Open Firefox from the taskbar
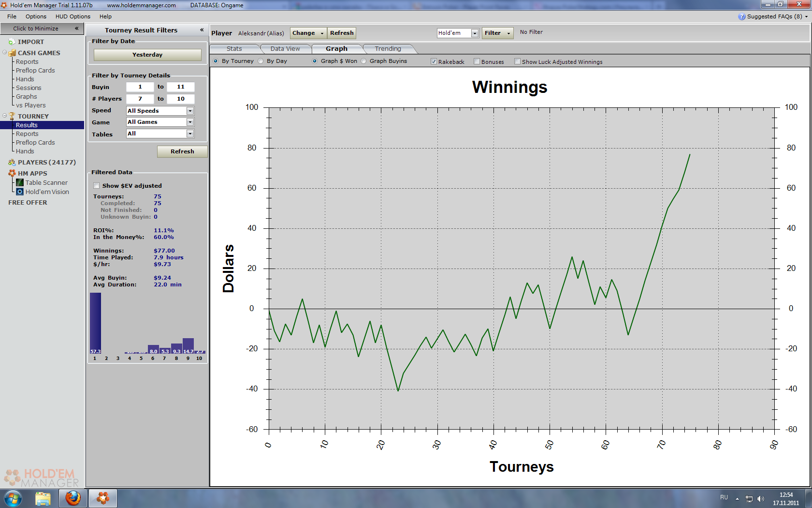The height and width of the screenshot is (508, 812). pos(73,498)
